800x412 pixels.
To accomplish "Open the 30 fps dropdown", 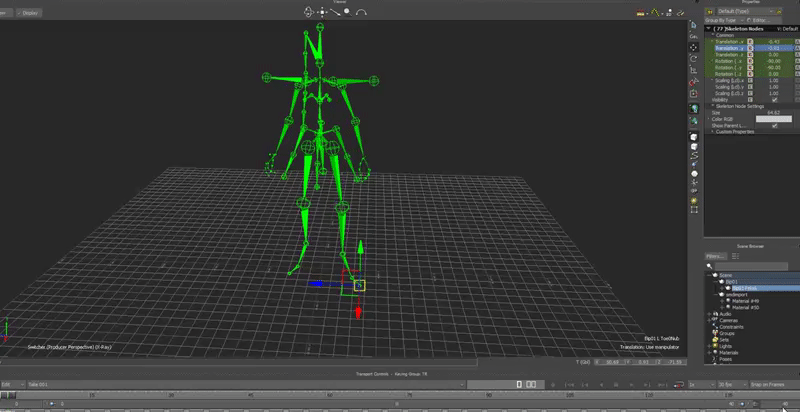I will tap(734, 384).
